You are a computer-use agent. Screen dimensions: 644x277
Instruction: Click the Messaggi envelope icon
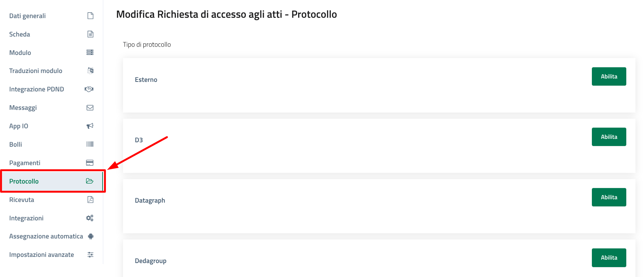click(x=90, y=107)
